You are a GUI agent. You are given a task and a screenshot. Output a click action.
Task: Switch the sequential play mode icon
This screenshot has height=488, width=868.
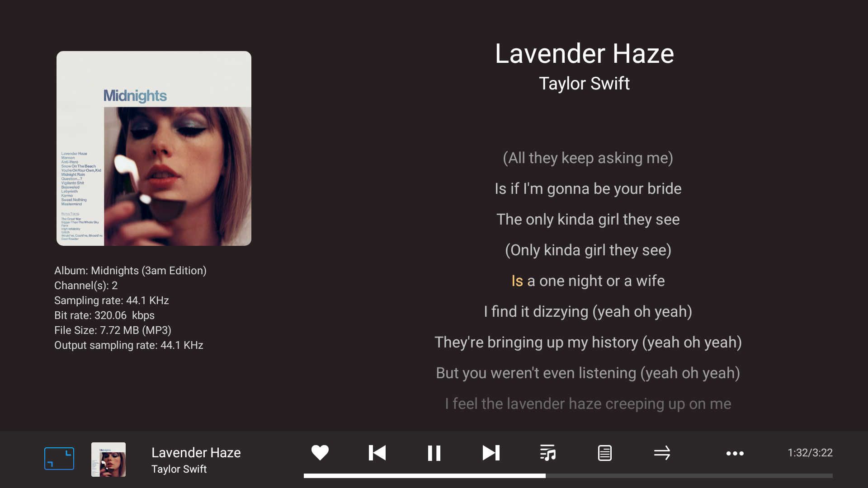pos(662,453)
